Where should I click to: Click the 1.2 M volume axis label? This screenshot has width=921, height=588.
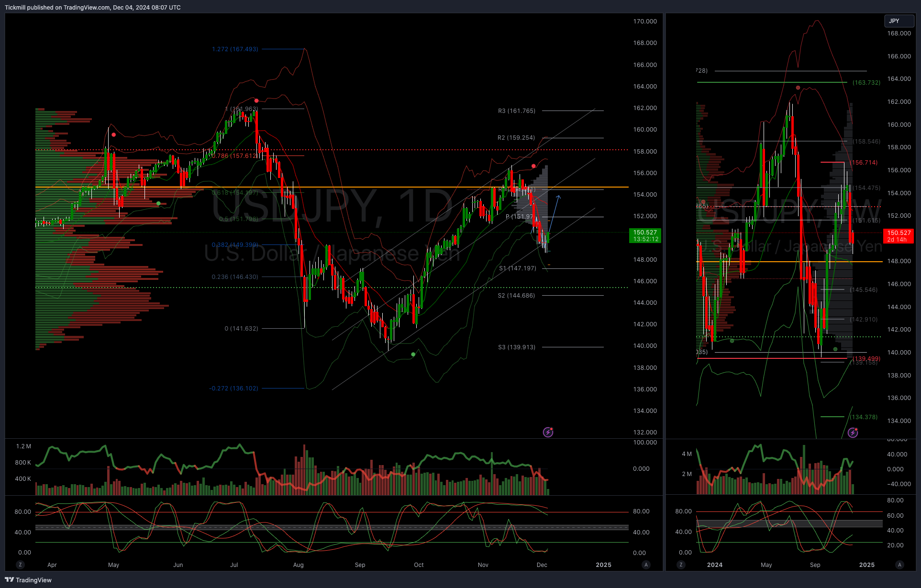(x=23, y=446)
